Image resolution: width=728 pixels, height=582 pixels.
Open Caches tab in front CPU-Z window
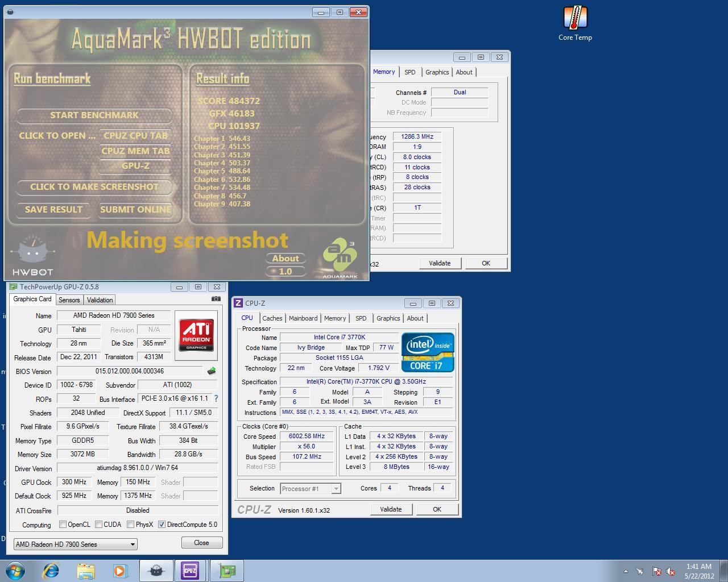272,318
